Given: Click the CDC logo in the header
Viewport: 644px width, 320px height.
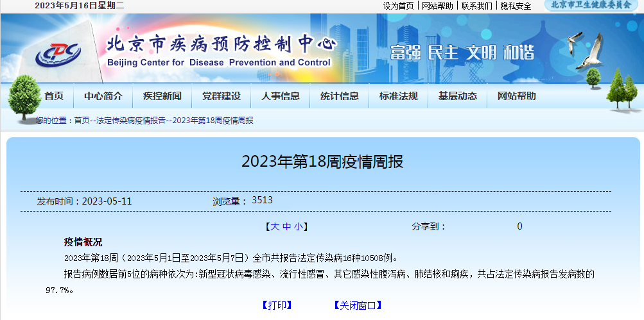Looking at the screenshot, I should click(58, 53).
